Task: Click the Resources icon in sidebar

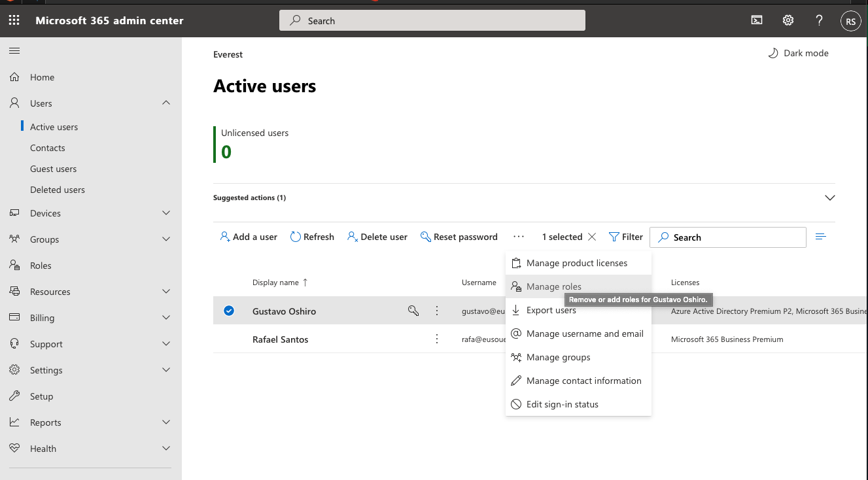Action: [x=14, y=292]
